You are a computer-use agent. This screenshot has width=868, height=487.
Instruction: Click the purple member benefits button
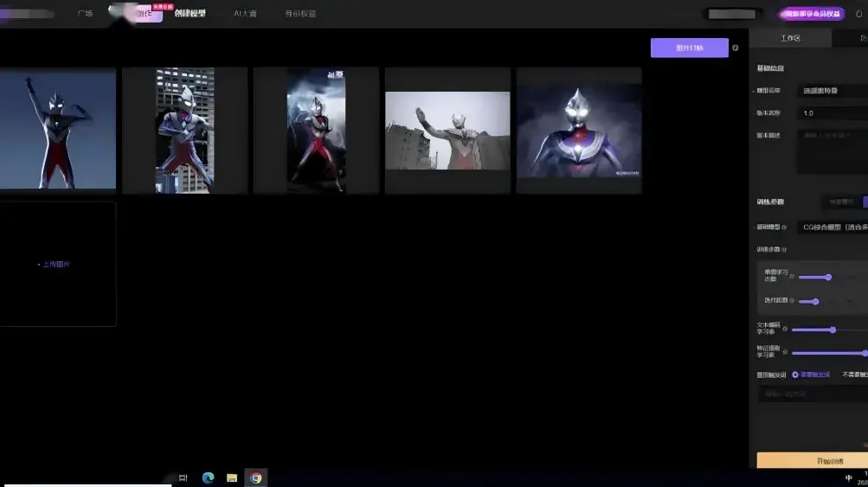coord(812,14)
